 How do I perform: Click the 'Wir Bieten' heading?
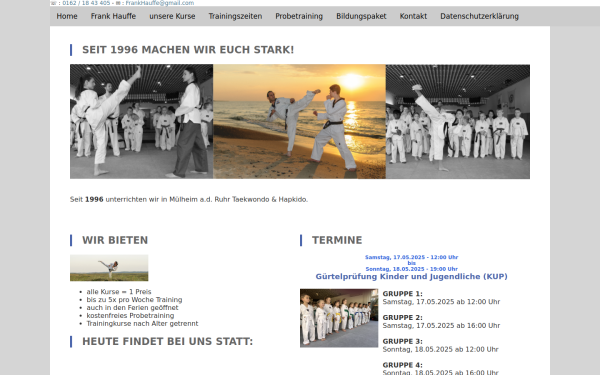click(115, 240)
